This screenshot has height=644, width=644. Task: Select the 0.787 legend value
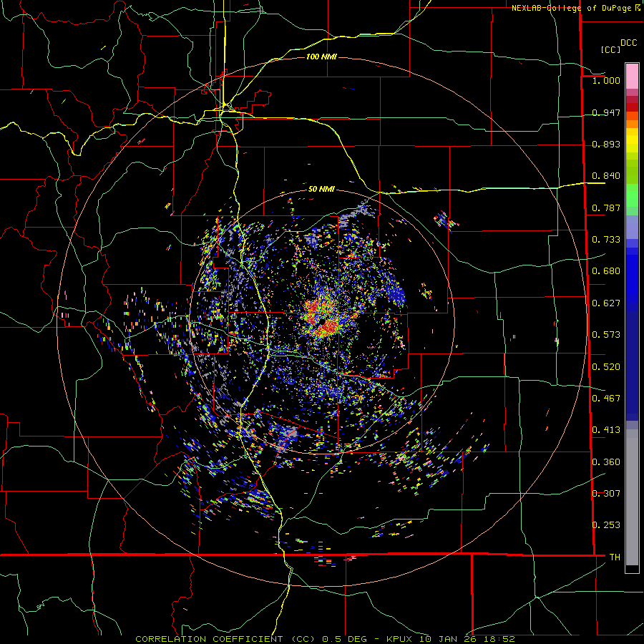(606, 208)
